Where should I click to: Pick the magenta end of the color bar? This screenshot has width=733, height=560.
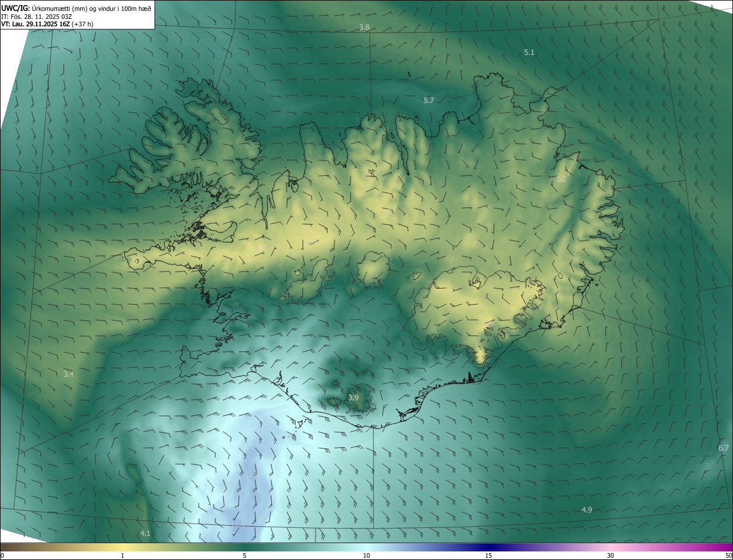(x=722, y=547)
